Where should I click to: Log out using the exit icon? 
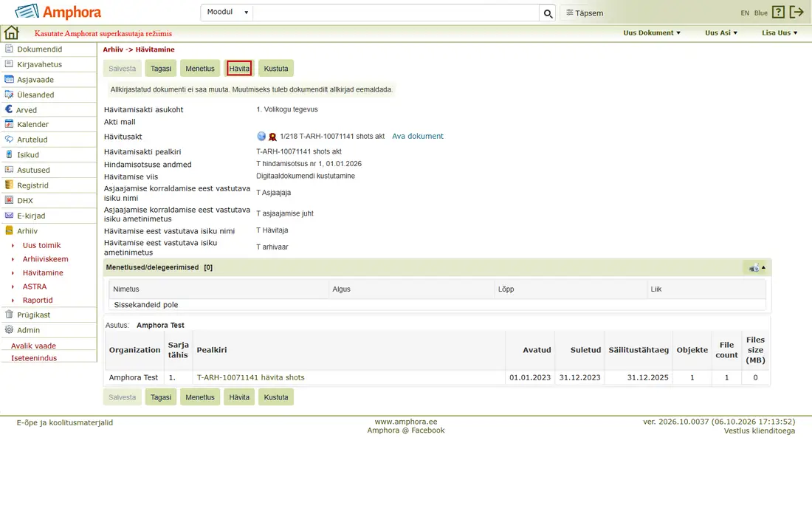tap(796, 13)
